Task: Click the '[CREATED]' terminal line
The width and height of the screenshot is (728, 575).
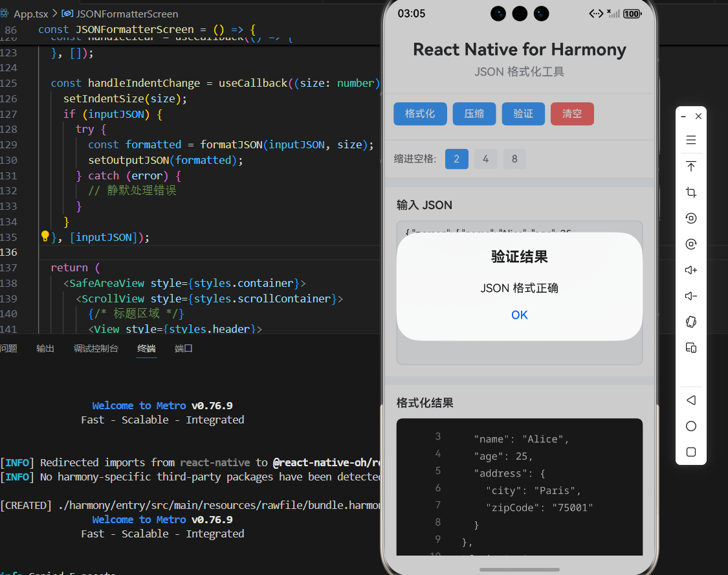Action: pos(190,505)
